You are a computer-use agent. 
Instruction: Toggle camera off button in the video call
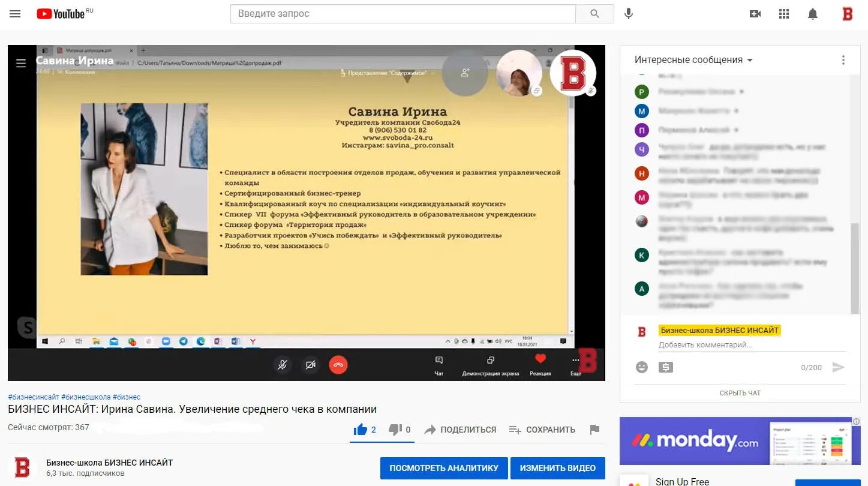[x=310, y=364]
